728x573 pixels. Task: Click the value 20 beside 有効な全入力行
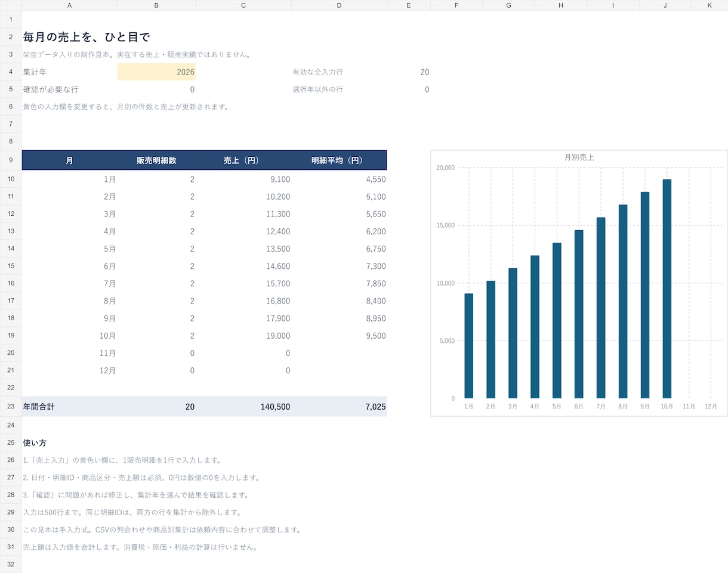(x=424, y=72)
